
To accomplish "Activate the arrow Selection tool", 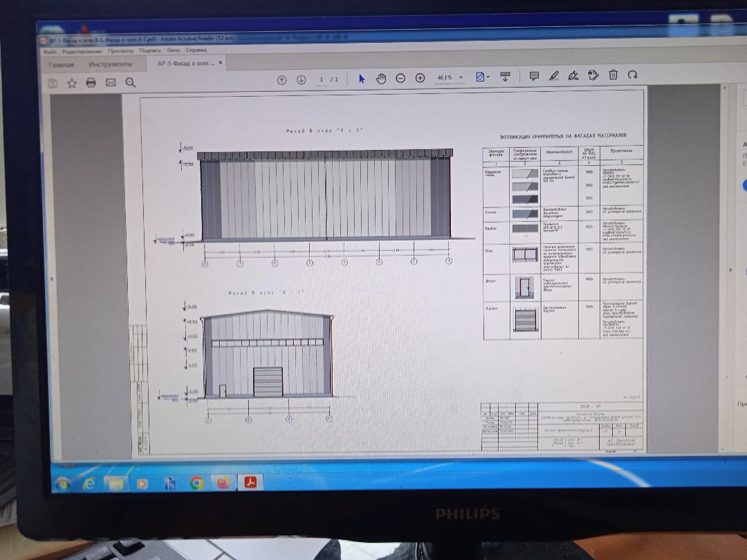I will [x=361, y=79].
